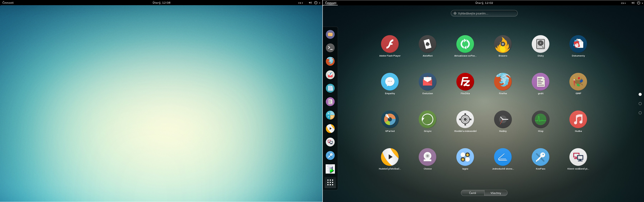Open Firefox from the app grid
644x202 pixels.
click(x=503, y=82)
